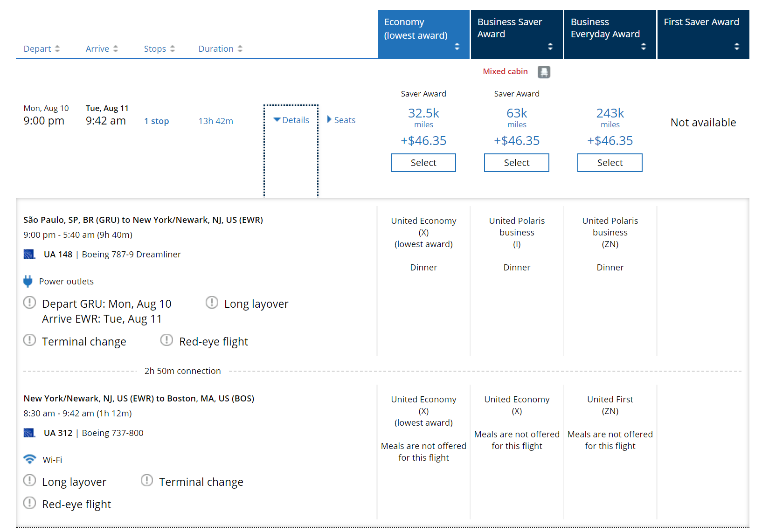
Task: Click the Wi-Fi icon
Action: (x=29, y=459)
